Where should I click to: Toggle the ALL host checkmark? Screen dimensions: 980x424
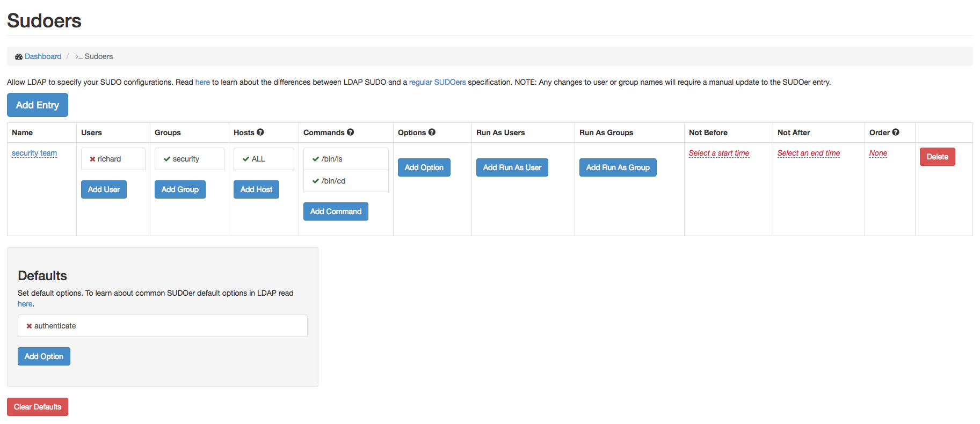(x=246, y=159)
